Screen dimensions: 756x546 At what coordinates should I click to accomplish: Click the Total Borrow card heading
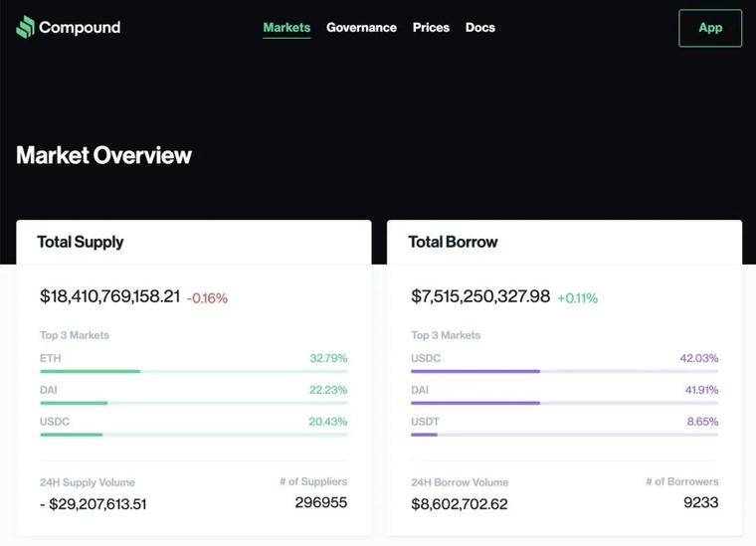coord(453,242)
